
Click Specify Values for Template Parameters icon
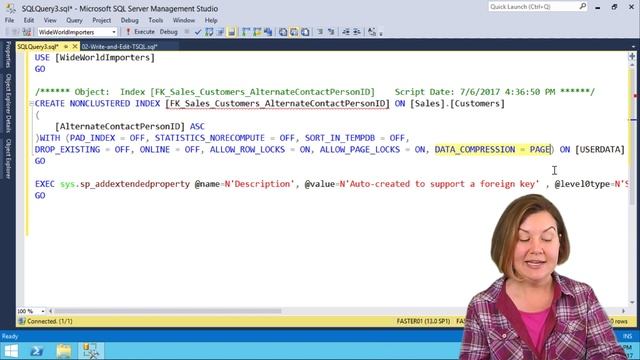coord(371,32)
